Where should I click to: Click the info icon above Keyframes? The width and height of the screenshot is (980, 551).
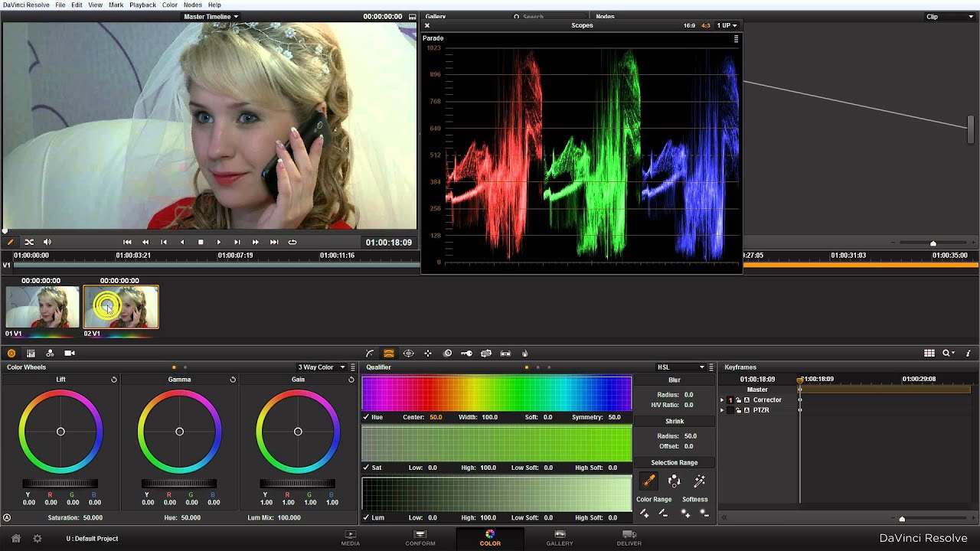pos(969,354)
